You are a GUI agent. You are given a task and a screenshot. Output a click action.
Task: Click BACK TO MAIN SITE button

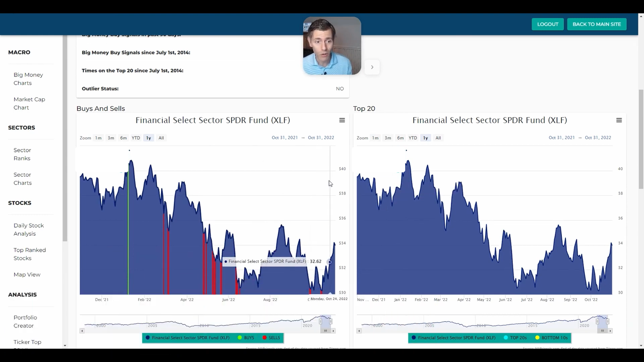point(597,24)
